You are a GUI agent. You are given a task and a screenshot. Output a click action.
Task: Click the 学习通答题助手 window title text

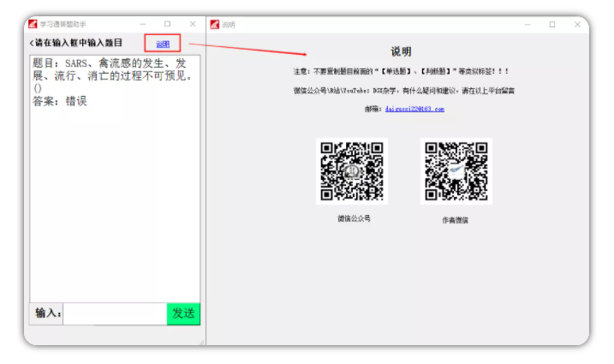[63, 24]
